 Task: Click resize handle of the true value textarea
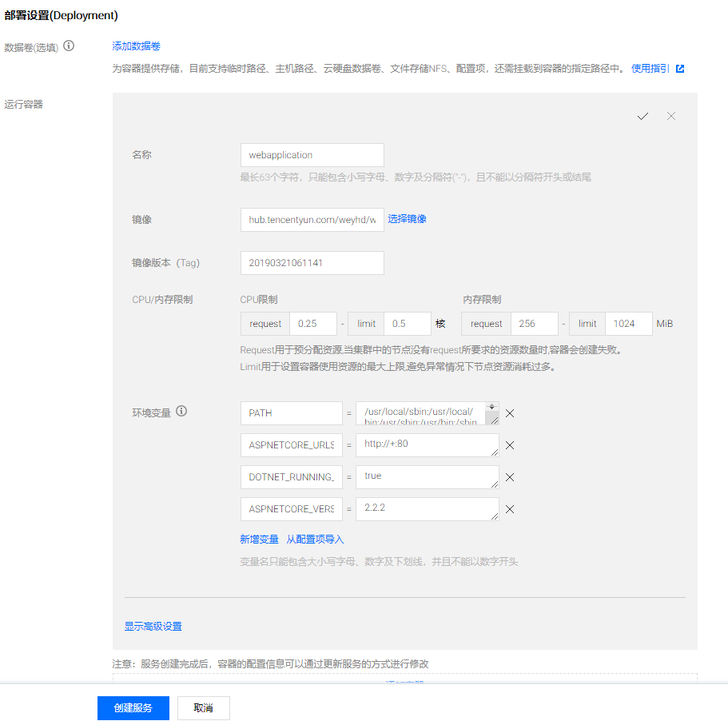495,484
